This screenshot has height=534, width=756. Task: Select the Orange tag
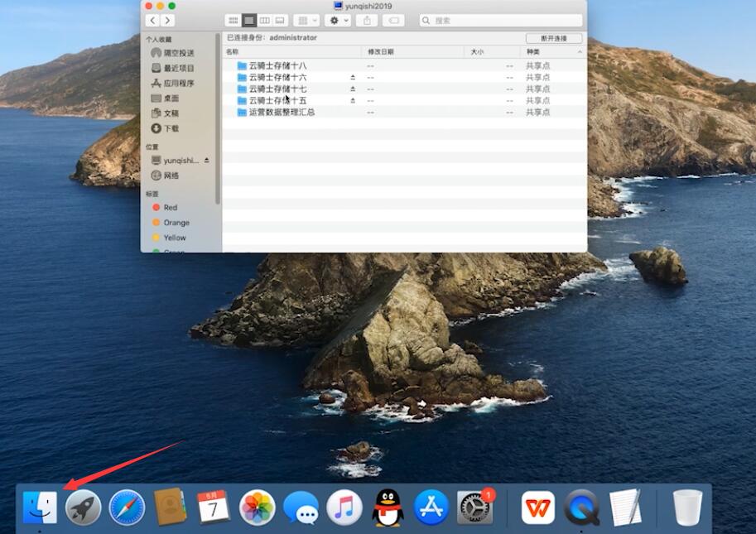pyautogui.click(x=171, y=223)
